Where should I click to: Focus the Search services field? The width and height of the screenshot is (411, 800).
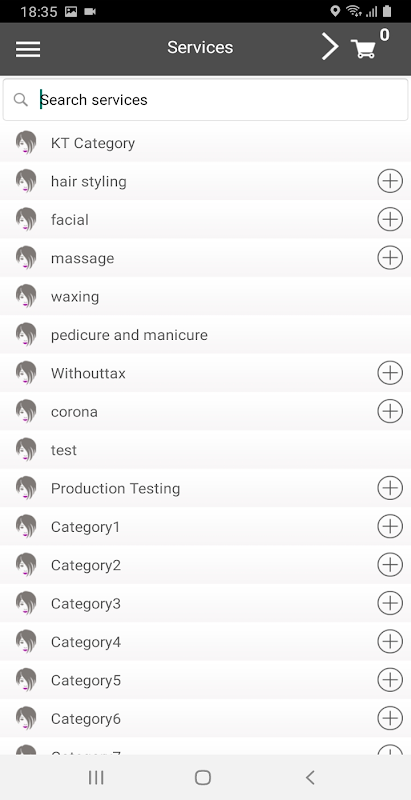(x=206, y=99)
